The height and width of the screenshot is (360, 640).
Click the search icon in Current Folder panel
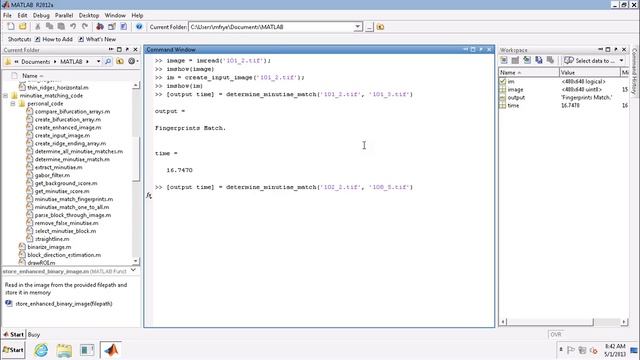pos(108,61)
